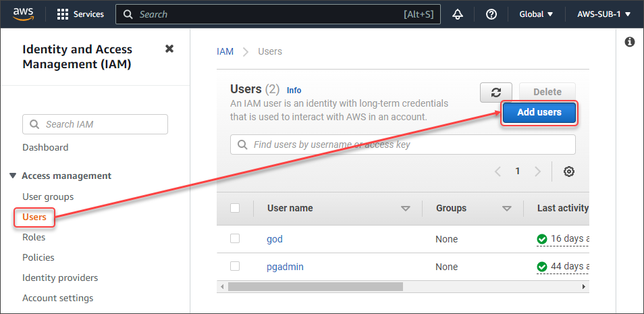This screenshot has width=644, height=314.
Task: Open the notifications bell icon
Action: pos(458,14)
